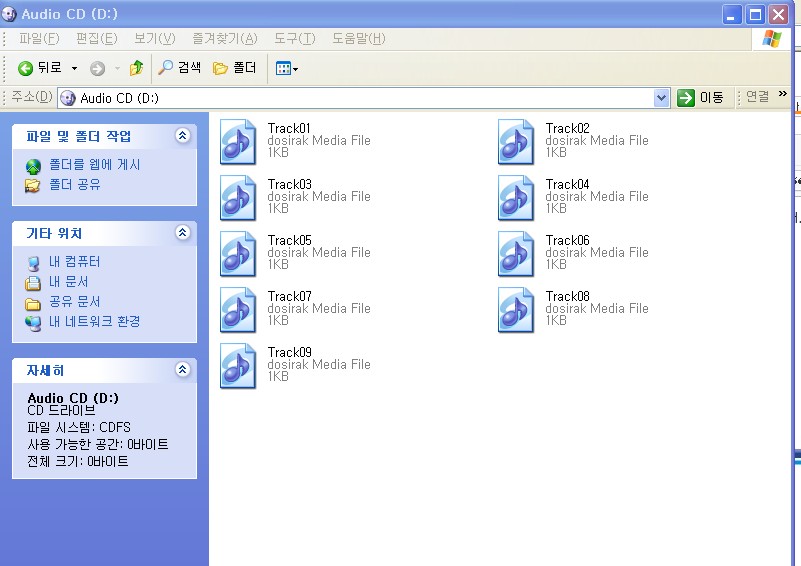The height and width of the screenshot is (566, 801).
Task: Collapse the 파일 및 폴더 작업 panel
Action: click(x=183, y=135)
